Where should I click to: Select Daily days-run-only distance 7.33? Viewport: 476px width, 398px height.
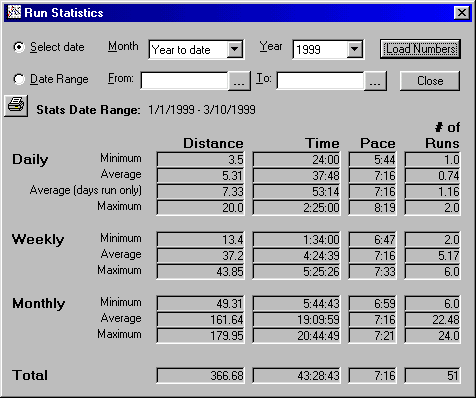coord(200,191)
